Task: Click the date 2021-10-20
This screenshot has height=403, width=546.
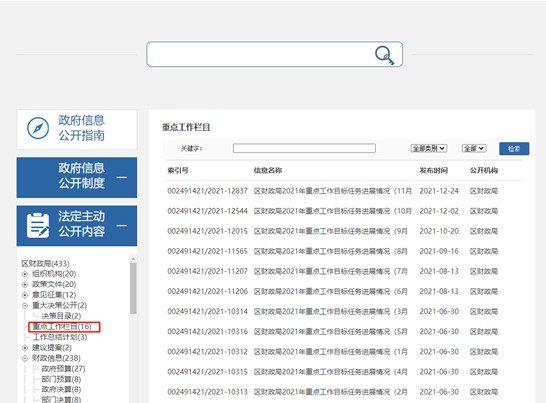Action: (439, 231)
